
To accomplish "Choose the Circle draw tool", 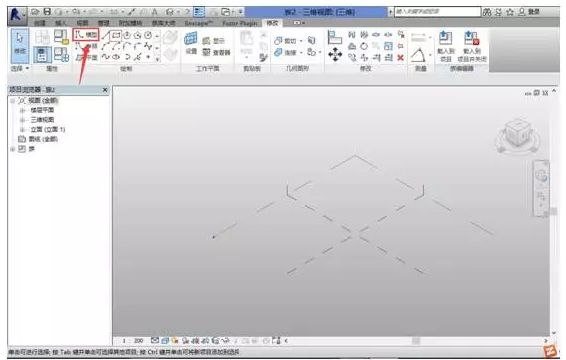I will (x=148, y=35).
